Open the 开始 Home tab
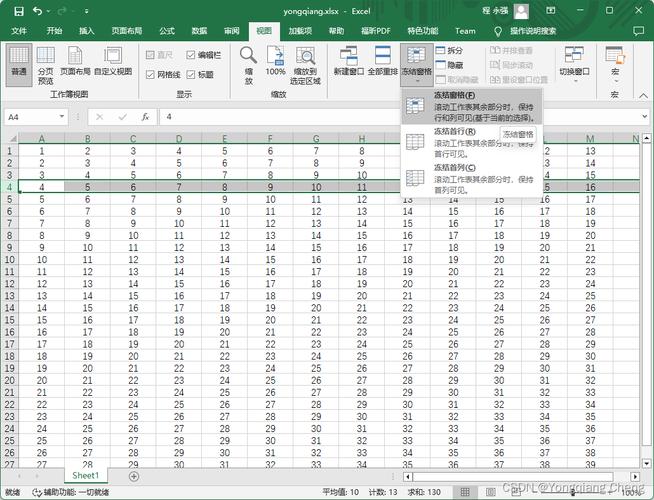 [54, 31]
